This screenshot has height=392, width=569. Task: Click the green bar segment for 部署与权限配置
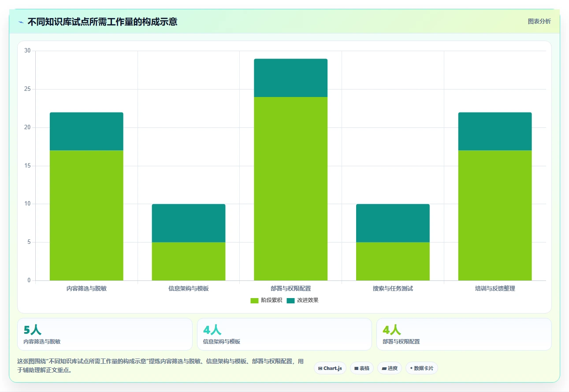pyautogui.click(x=290, y=189)
